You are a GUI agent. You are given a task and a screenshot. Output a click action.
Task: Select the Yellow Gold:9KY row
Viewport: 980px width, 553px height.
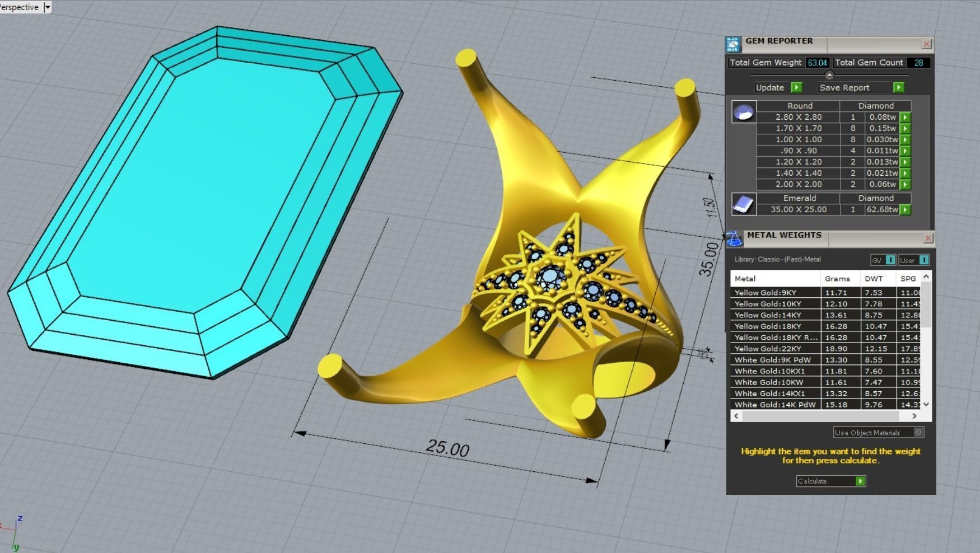coord(825,292)
